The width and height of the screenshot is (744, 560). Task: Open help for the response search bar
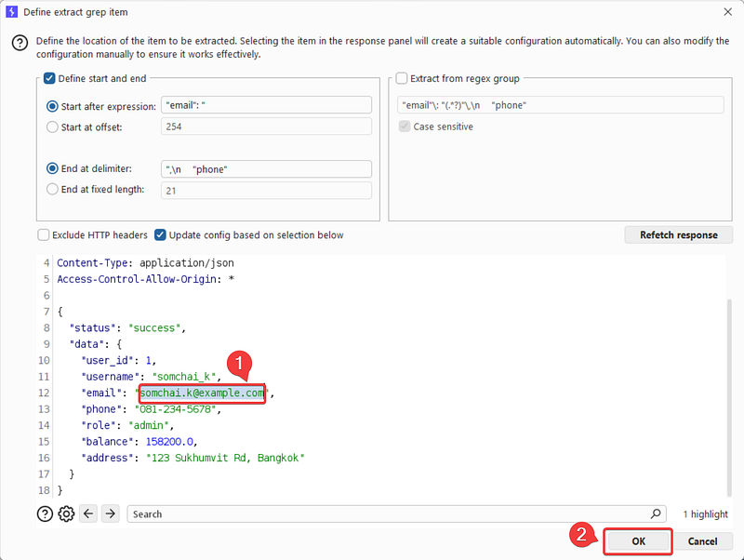(45, 513)
